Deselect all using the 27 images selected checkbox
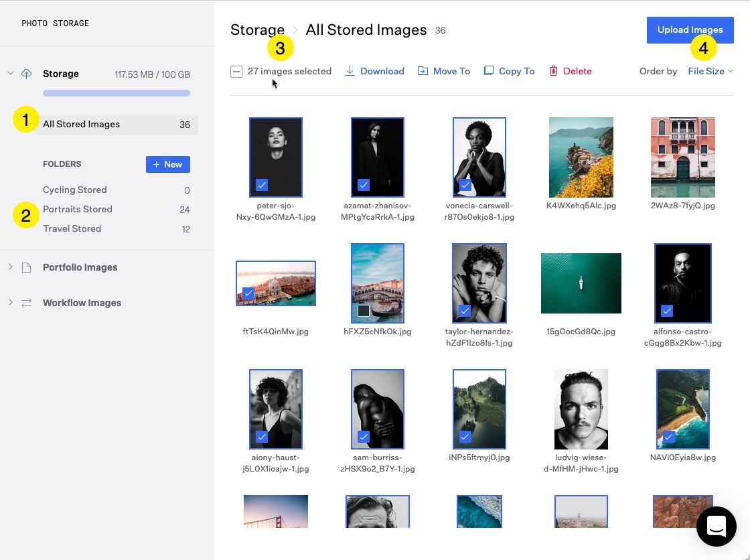Screen dimensions: 750x560 click(236, 72)
